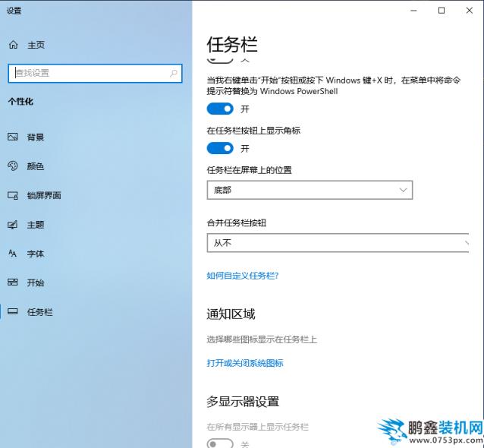Click the magnifier icon in search box
Viewport: 484px width, 448px height.
point(174,73)
